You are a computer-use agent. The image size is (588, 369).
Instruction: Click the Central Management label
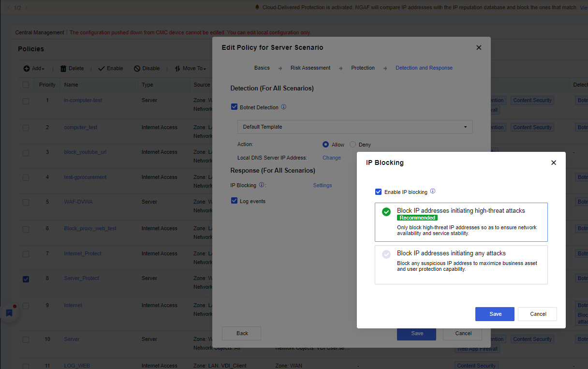(x=40, y=32)
